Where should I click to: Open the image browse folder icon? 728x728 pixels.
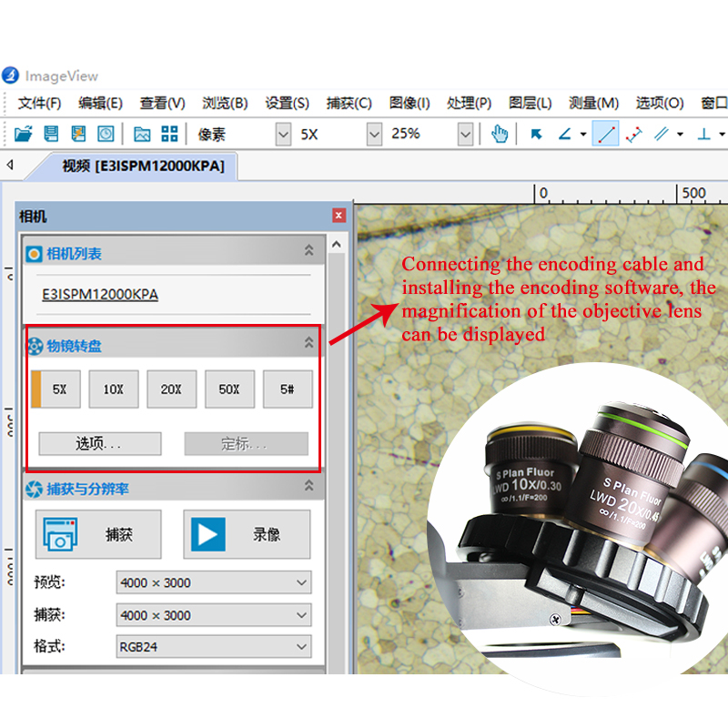click(142, 134)
